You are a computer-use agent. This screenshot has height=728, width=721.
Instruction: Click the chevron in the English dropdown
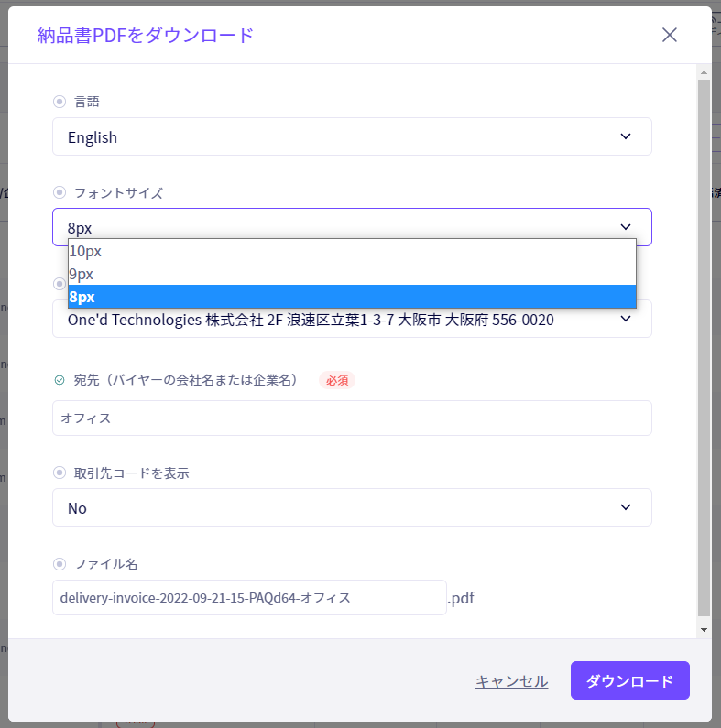coord(626,136)
